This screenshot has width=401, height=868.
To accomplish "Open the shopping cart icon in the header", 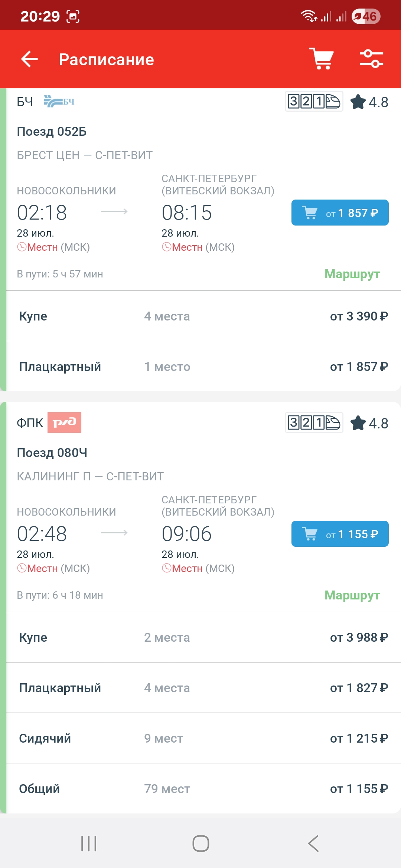I will [x=322, y=59].
